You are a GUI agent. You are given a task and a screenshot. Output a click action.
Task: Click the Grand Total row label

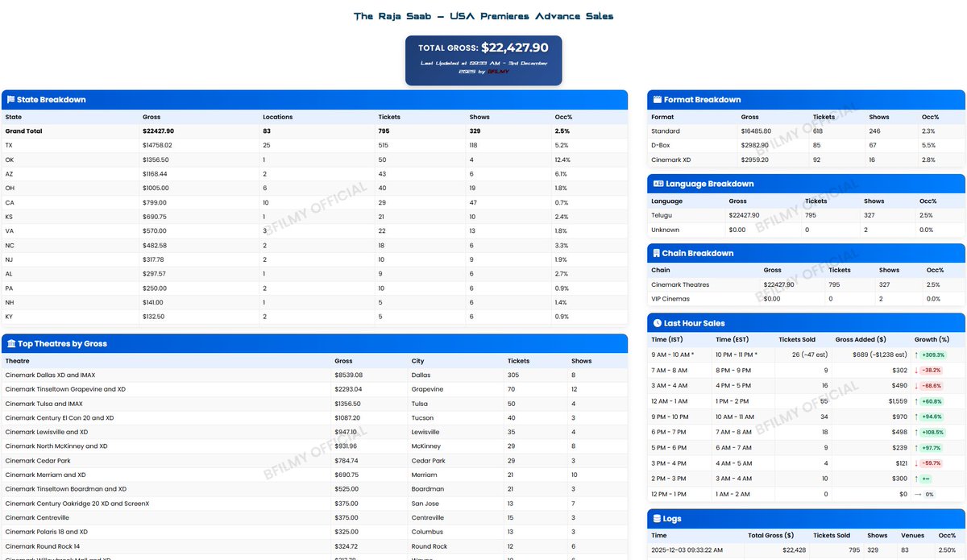click(x=24, y=131)
